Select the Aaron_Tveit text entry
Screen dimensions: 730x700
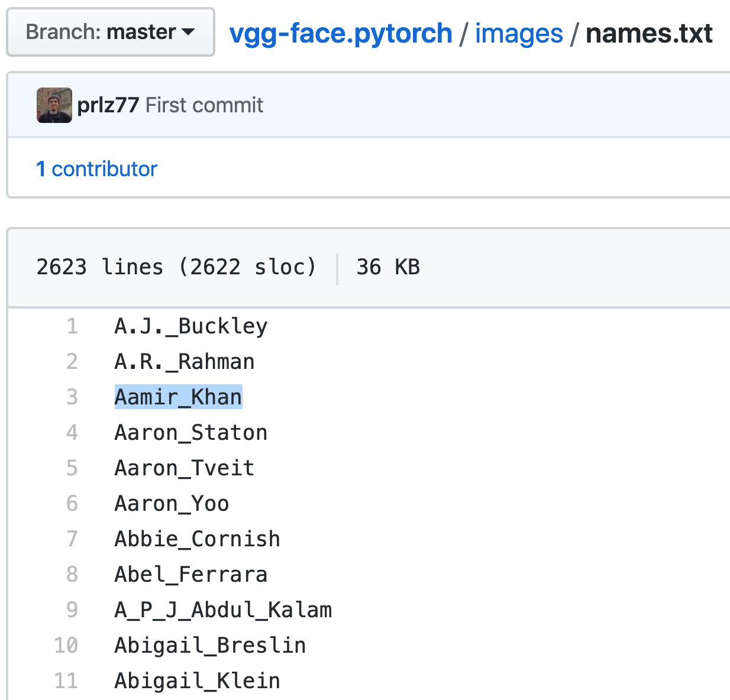[184, 468]
